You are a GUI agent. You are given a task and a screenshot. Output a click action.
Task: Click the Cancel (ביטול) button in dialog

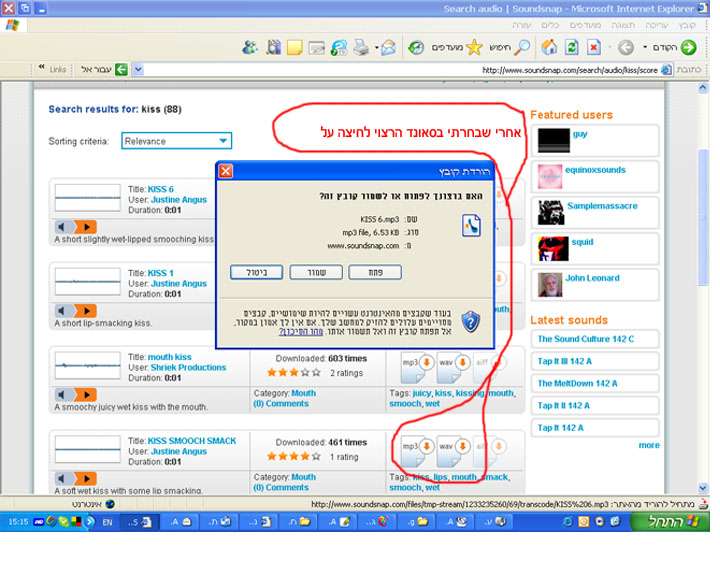point(257,272)
